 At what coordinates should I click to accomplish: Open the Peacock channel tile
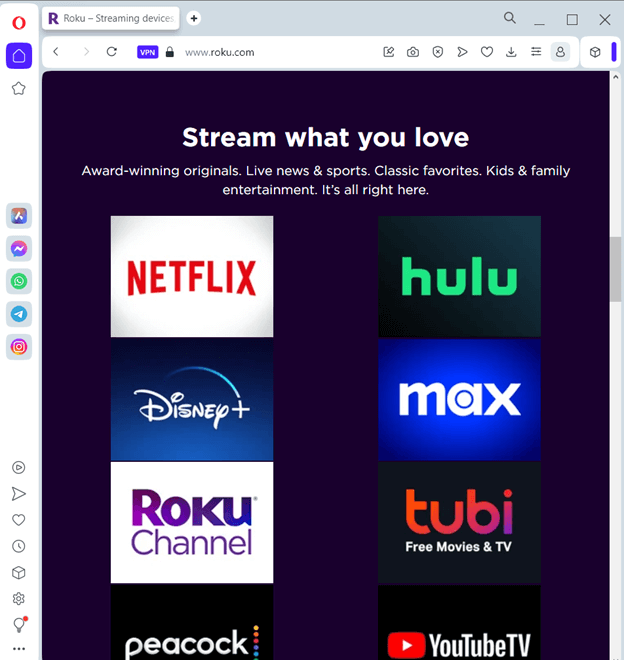[x=192, y=623]
